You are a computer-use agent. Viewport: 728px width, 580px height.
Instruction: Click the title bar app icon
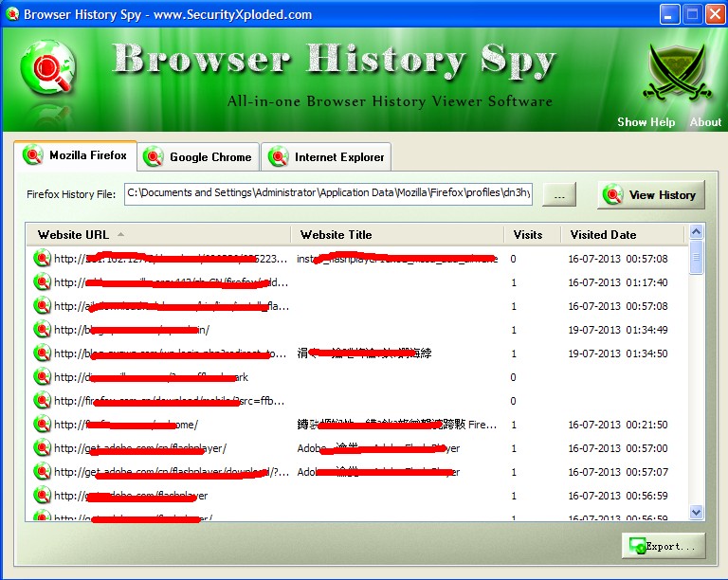[x=11, y=14]
